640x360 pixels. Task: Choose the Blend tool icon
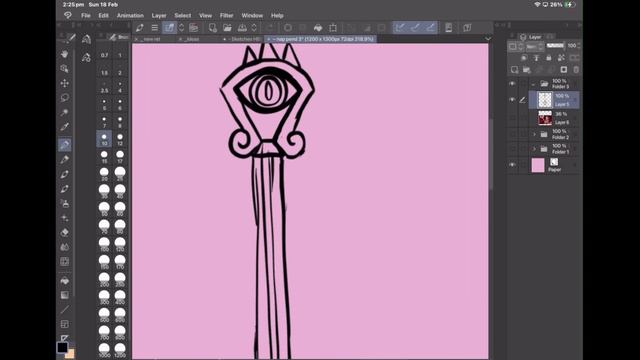(x=64, y=247)
